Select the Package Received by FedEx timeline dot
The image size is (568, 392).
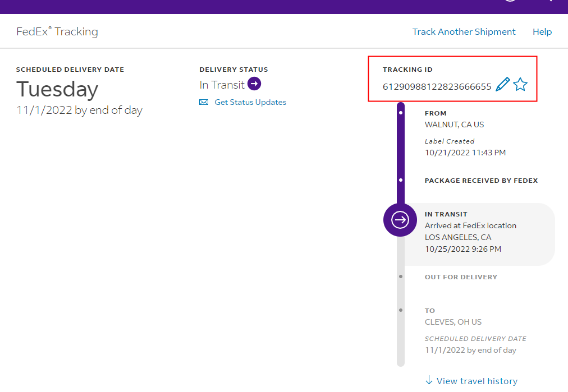(x=401, y=180)
